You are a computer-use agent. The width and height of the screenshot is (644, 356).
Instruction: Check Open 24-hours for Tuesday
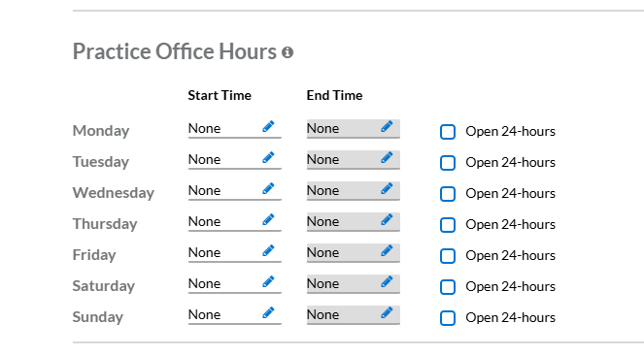(x=448, y=163)
